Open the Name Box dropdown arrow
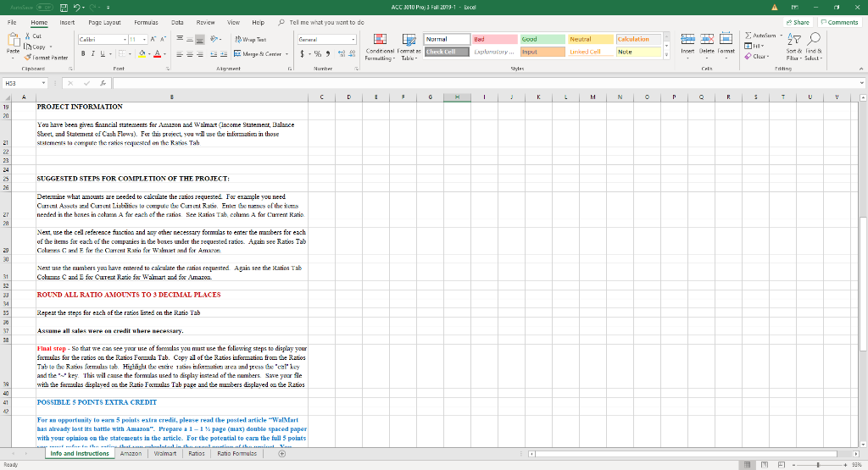Viewport: 868px width, 470px height. [x=43, y=83]
